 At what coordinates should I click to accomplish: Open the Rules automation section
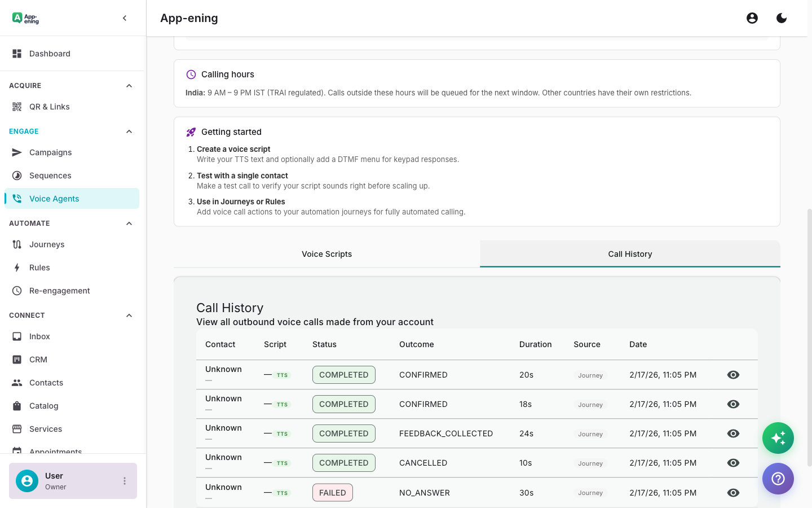click(40, 267)
